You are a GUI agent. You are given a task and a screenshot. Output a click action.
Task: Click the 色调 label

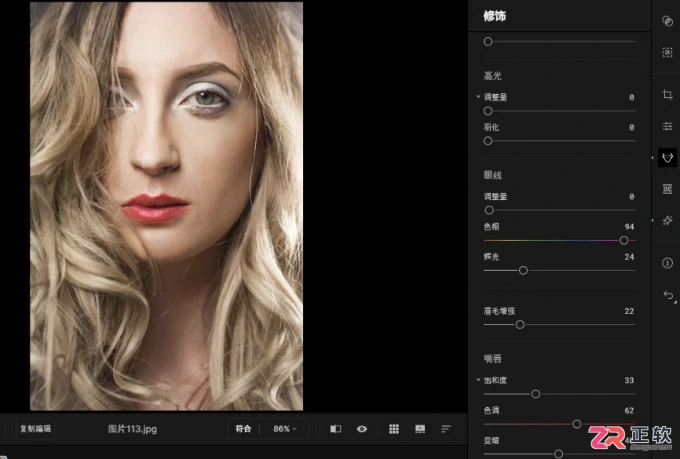(491, 410)
